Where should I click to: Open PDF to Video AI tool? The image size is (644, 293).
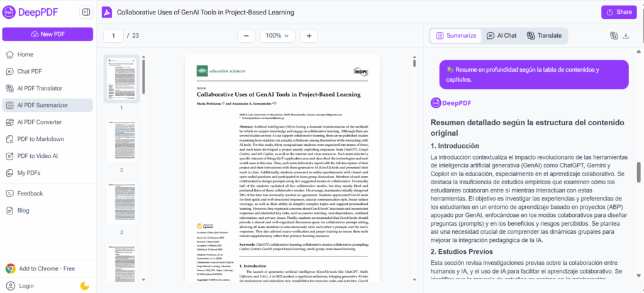pos(48,156)
